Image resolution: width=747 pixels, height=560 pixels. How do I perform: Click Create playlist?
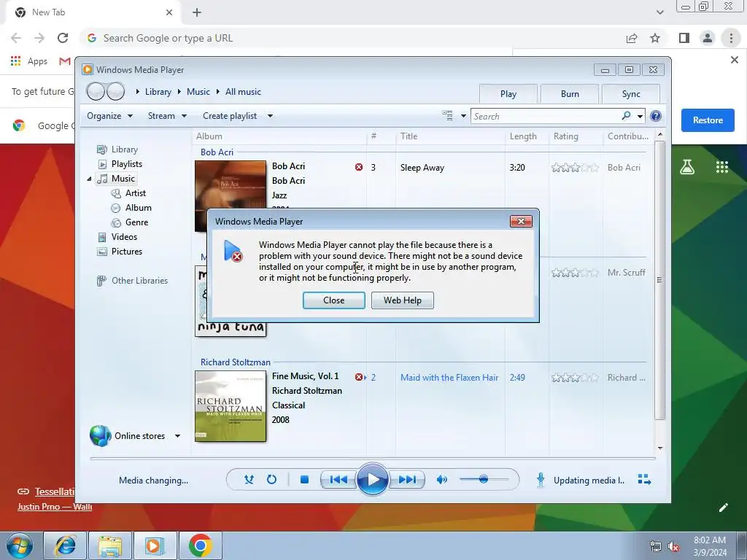[230, 116]
